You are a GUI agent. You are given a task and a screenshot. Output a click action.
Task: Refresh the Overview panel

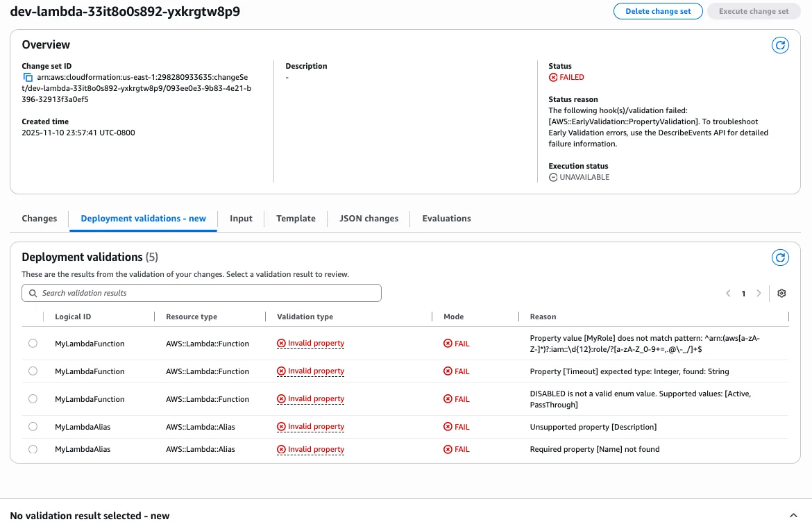780,45
